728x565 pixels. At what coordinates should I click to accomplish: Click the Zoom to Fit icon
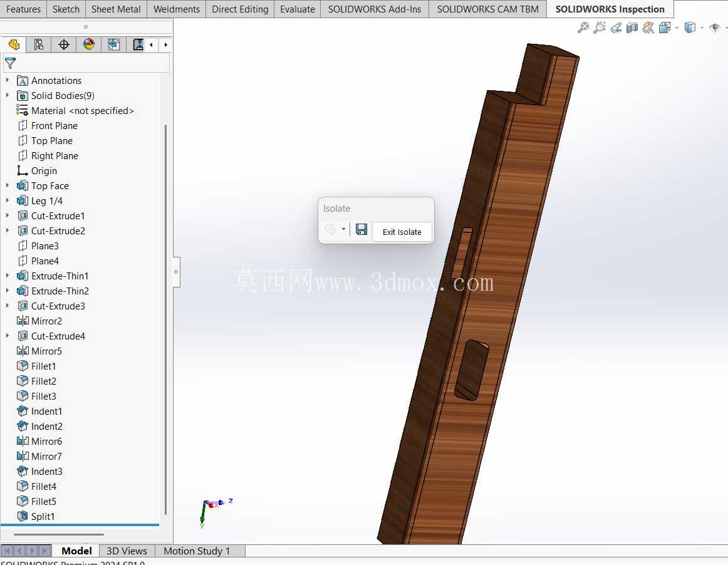[583, 28]
